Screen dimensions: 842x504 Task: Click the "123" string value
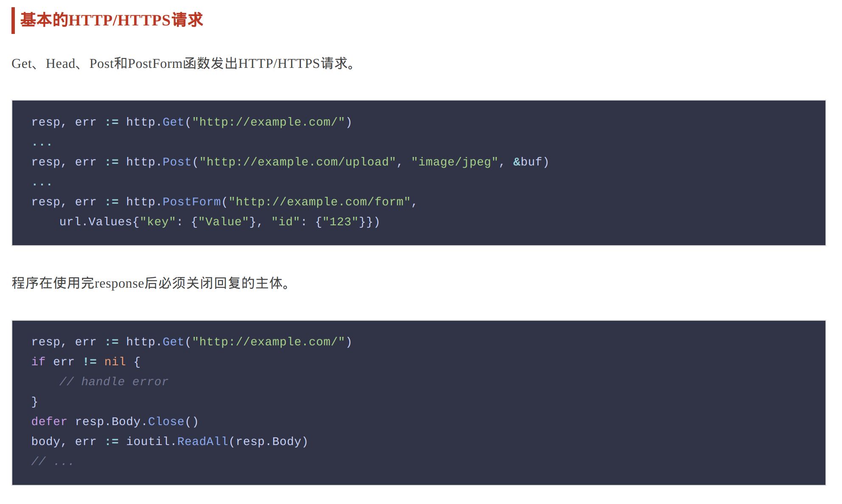click(x=340, y=222)
